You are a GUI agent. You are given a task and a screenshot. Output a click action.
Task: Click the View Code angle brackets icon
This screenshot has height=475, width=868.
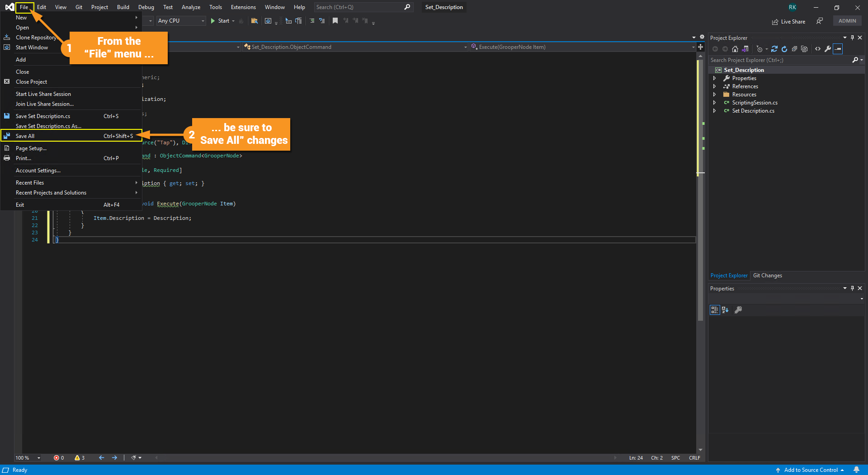coord(818,49)
